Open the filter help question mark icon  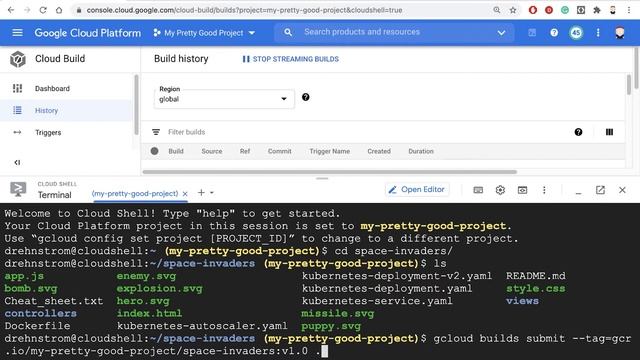pos(578,132)
